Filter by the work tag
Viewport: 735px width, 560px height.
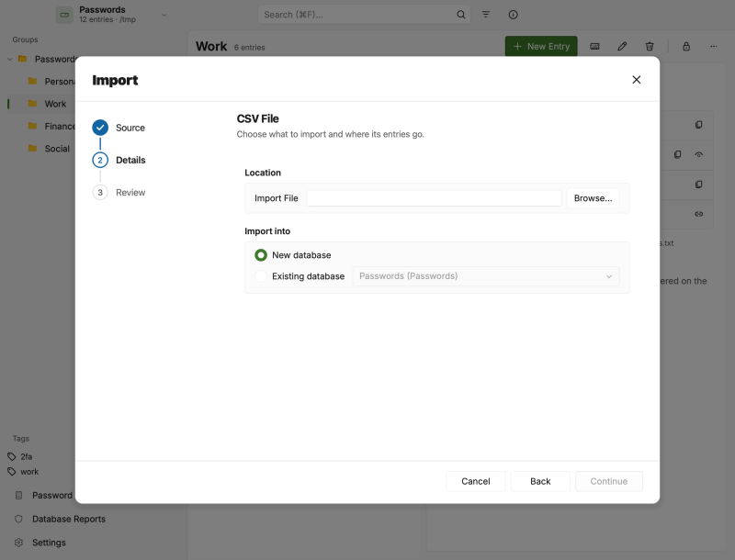tap(23, 472)
